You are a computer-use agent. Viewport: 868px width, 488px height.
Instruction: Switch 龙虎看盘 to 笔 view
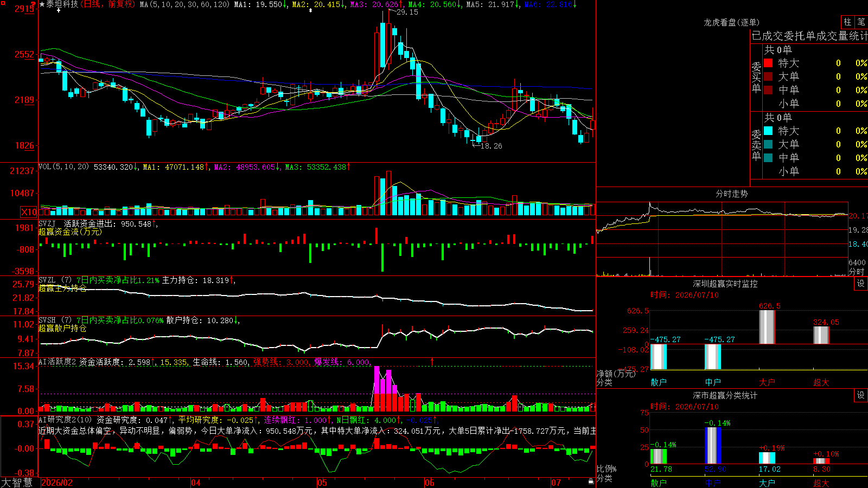click(x=861, y=22)
